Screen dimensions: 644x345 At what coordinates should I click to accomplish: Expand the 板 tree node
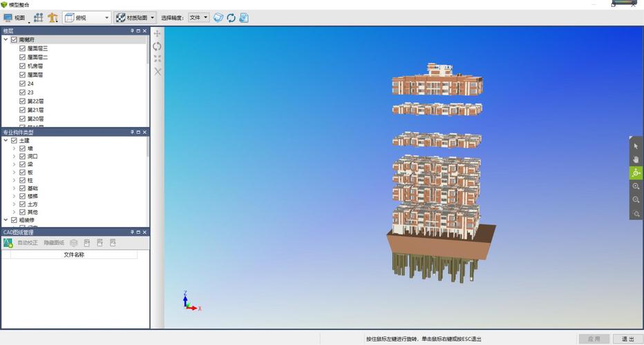pyautogui.click(x=14, y=172)
